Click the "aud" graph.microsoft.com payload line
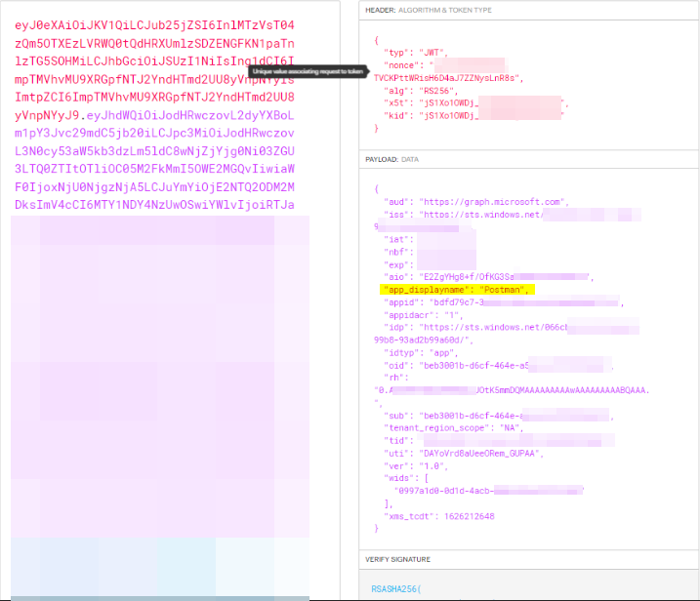 pos(475,202)
